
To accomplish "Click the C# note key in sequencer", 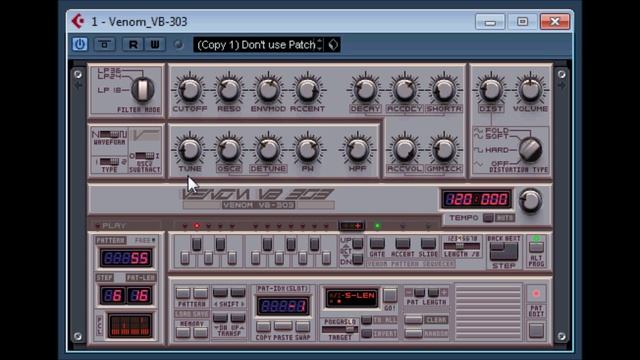I will tap(197, 244).
